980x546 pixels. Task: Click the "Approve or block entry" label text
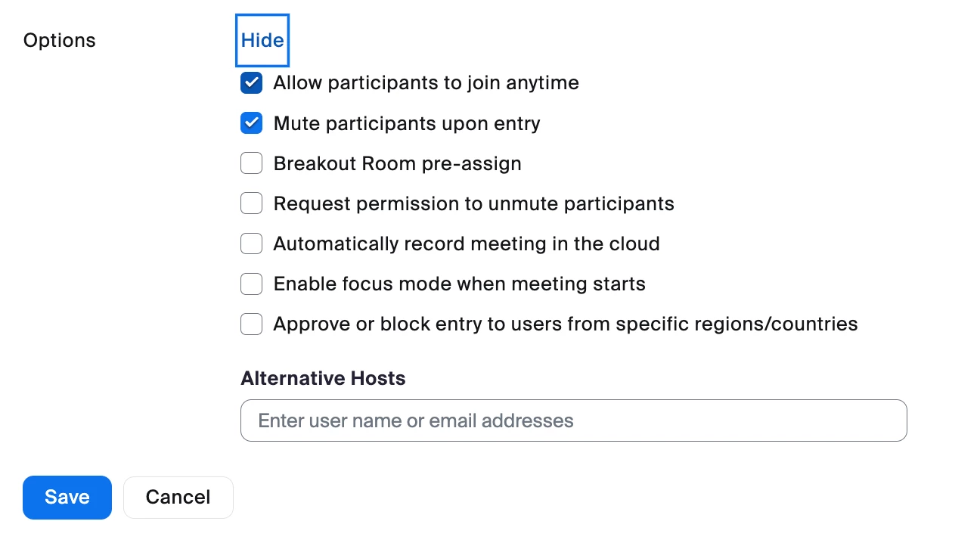(565, 324)
